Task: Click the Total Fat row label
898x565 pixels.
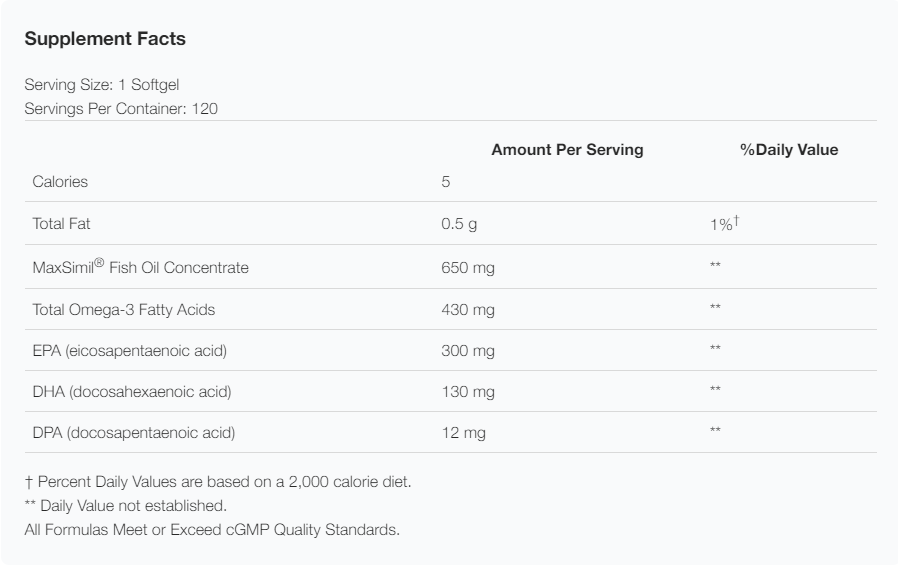Action: 62,224
